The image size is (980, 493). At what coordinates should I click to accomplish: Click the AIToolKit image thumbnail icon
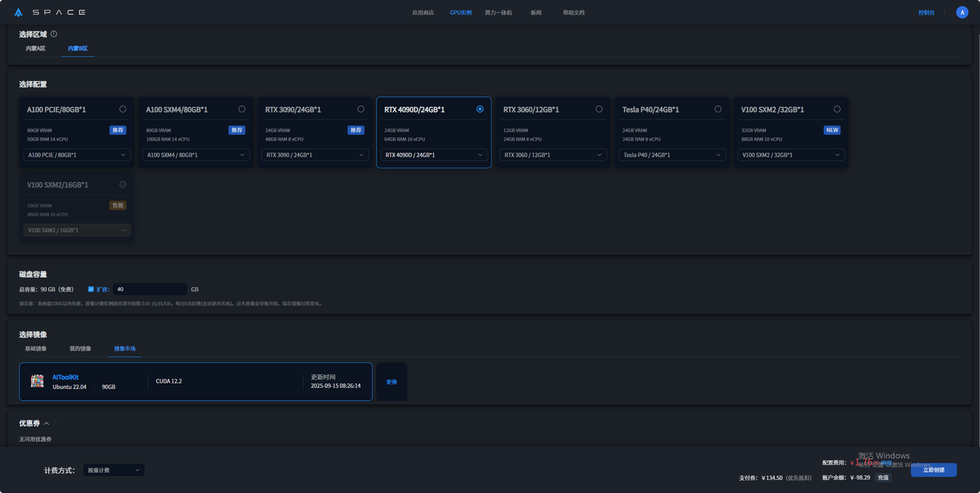coord(37,381)
